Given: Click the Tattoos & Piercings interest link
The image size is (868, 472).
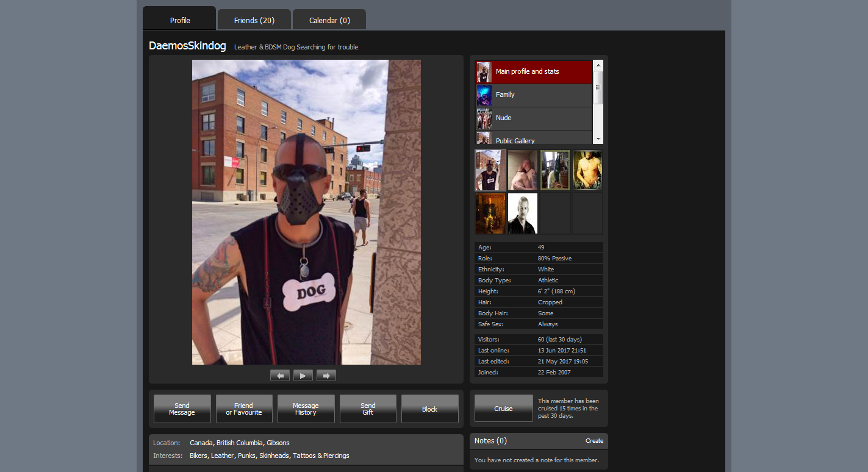Looking at the screenshot, I should coord(321,456).
